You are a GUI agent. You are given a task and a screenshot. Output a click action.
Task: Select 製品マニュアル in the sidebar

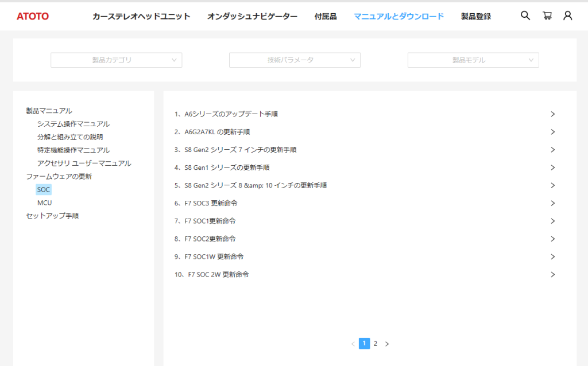tap(49, 111)
